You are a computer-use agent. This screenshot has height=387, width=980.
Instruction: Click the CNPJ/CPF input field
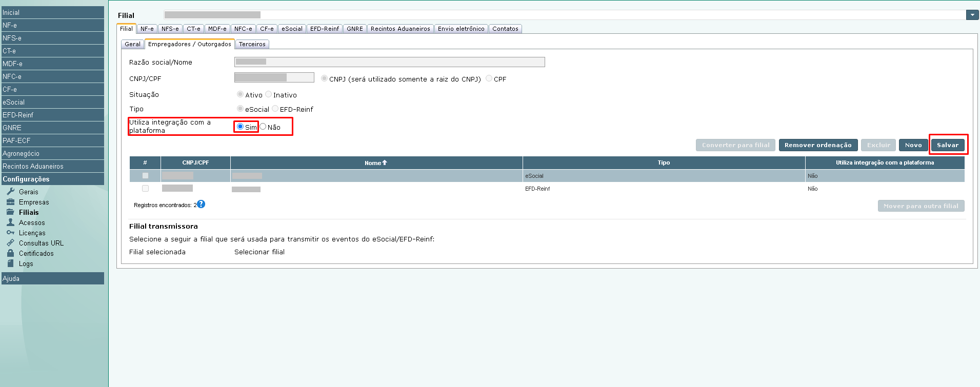(x=274, y=77)
